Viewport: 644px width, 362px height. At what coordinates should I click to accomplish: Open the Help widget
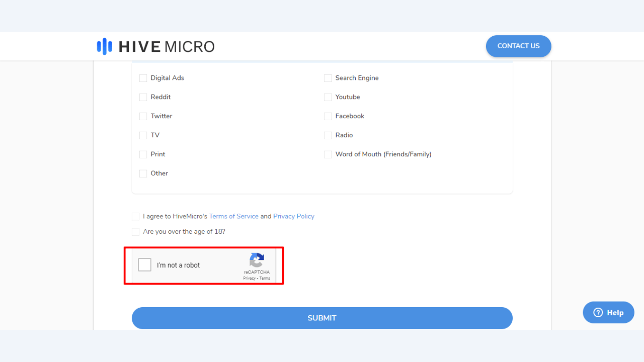tap(608, 312)
